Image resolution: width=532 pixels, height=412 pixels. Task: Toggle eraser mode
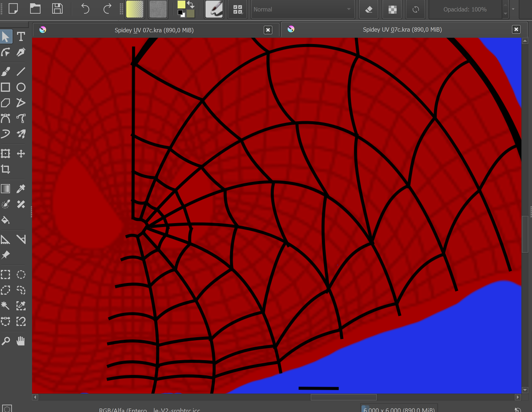click(x=368, y=10)
